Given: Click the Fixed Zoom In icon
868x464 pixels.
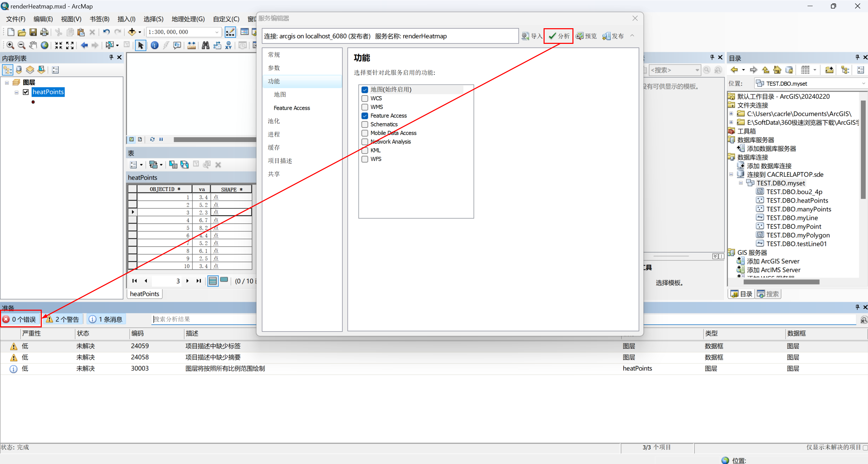Looking at the screenshot, I should [58, 45].
